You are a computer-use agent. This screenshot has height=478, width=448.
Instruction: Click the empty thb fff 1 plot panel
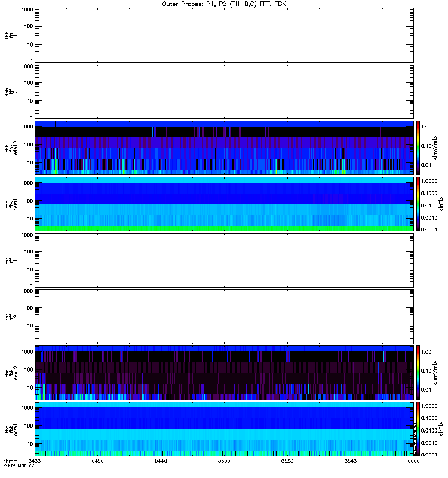pyautogui.click(x=225, y=35)
